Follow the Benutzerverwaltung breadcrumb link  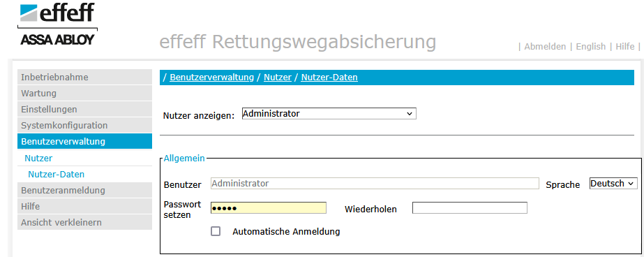[211, 78]
